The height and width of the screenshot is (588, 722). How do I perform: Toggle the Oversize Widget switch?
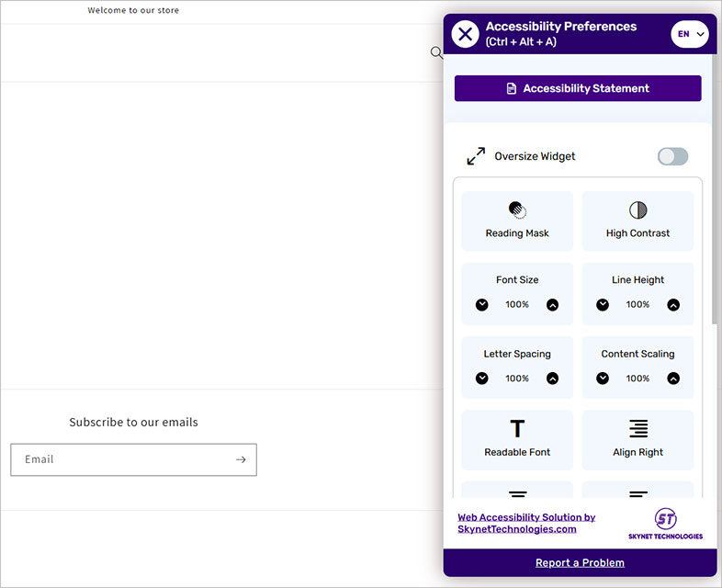click(672, 156)
